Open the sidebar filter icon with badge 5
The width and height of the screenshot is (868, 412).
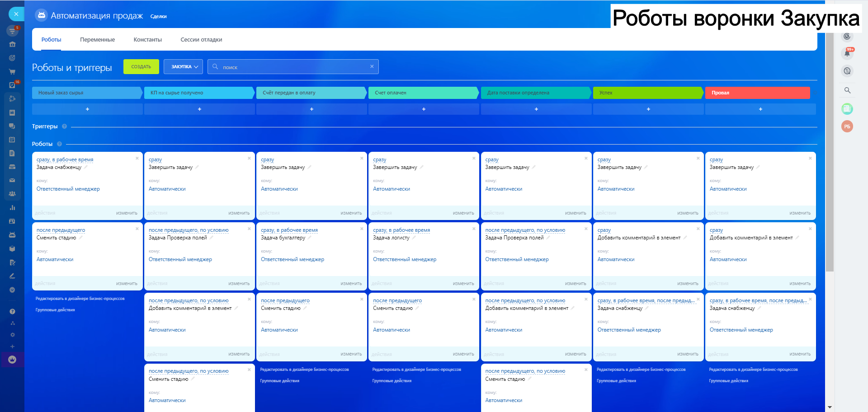(x=12, y=31)
